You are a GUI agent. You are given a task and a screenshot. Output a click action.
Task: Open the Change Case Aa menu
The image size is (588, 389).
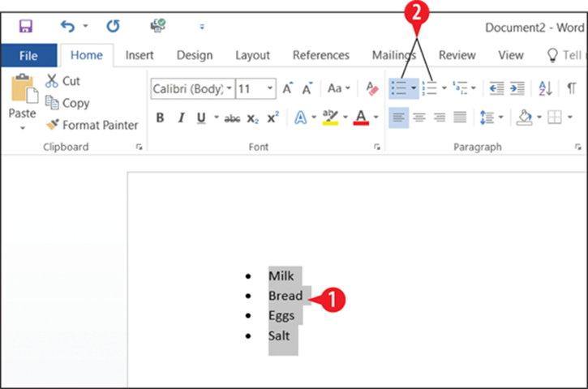pos(338,88)
